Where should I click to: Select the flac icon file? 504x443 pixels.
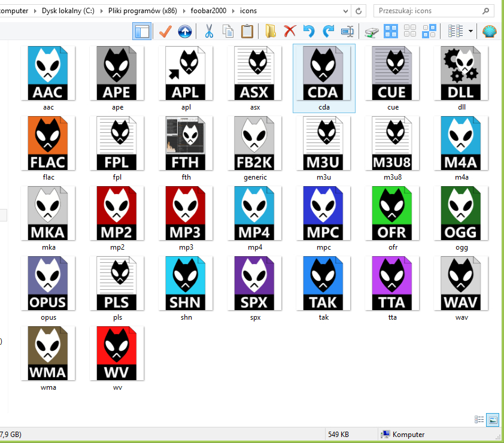tap(48, 148)
